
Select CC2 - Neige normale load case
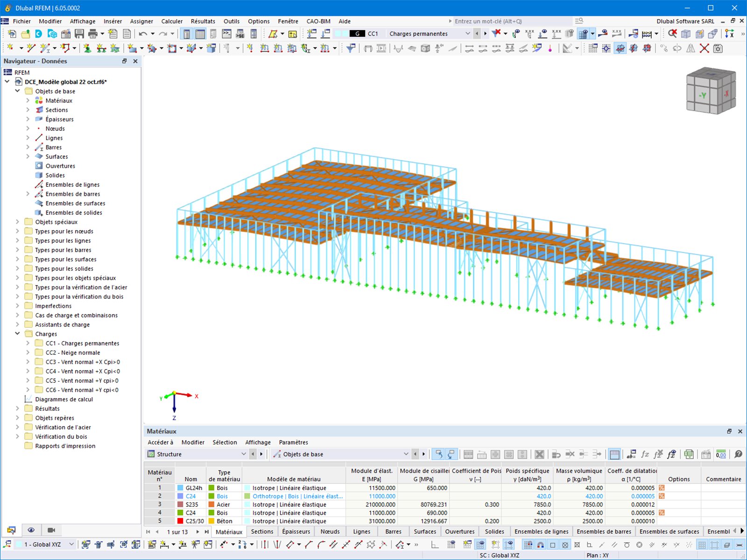(x=73, y=353)
